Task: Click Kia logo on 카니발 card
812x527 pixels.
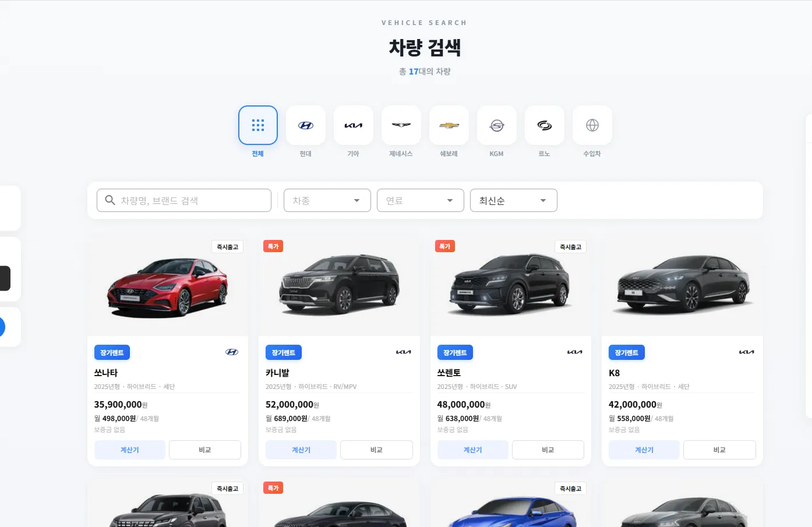Action: click(x=404, y=352)
